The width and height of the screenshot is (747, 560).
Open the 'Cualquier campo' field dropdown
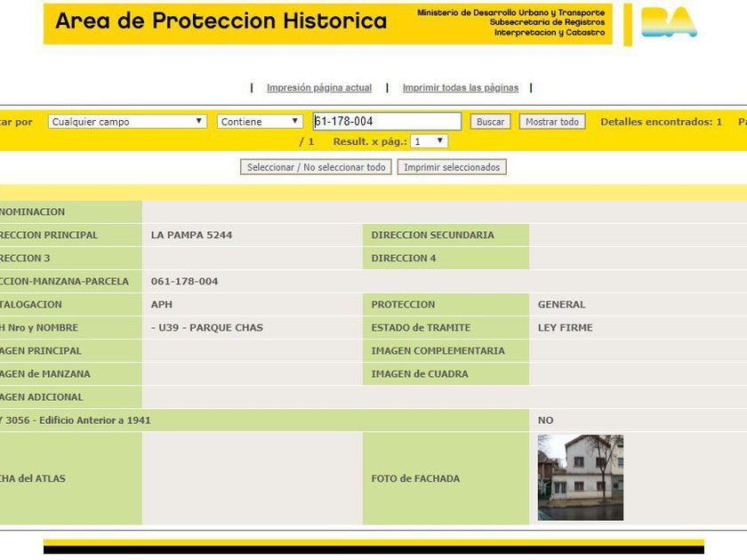(127, 122)
